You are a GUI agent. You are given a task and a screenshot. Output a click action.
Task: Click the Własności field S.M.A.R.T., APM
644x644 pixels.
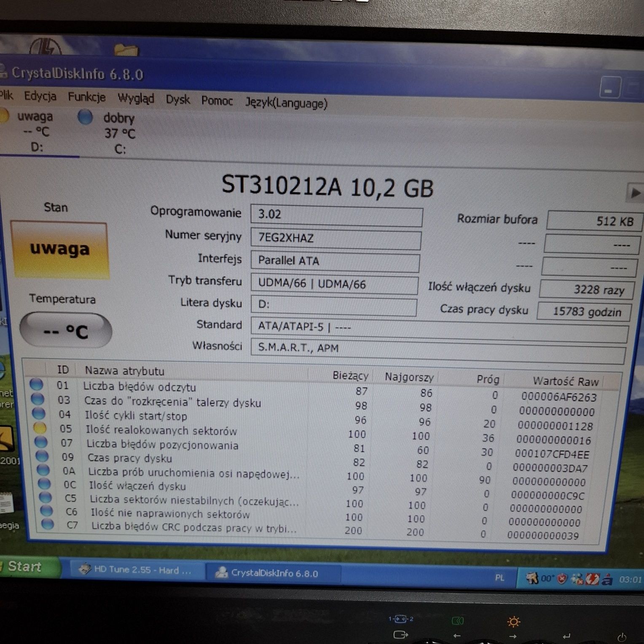tap(437, 350)
